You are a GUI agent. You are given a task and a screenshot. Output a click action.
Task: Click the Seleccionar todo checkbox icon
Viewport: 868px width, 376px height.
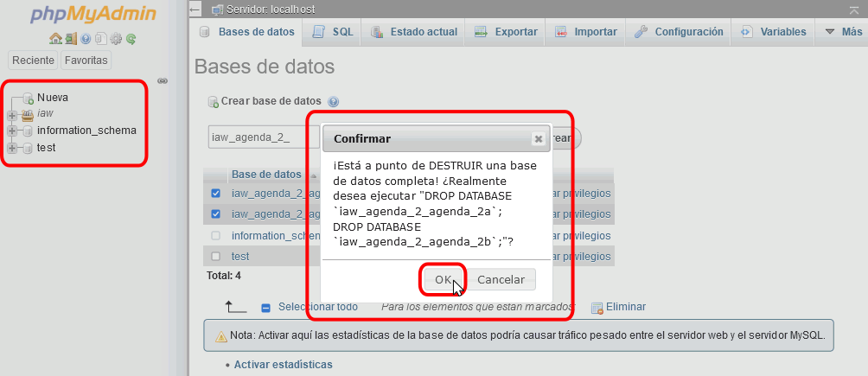tap(265, 308)
